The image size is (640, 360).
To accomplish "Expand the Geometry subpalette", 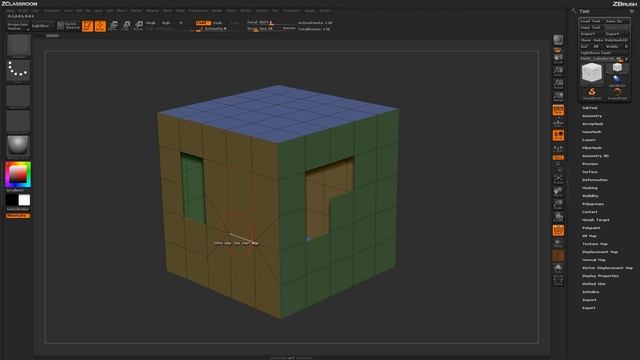I will 592,116.
